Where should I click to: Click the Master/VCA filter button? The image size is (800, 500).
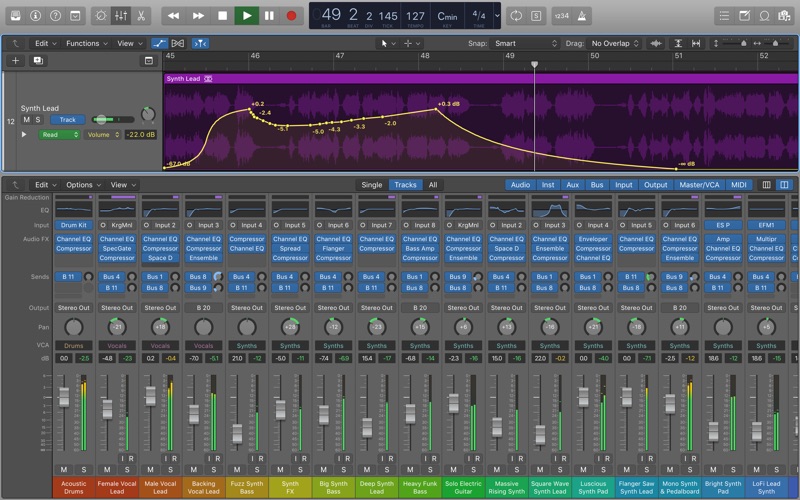coord(698,185)
